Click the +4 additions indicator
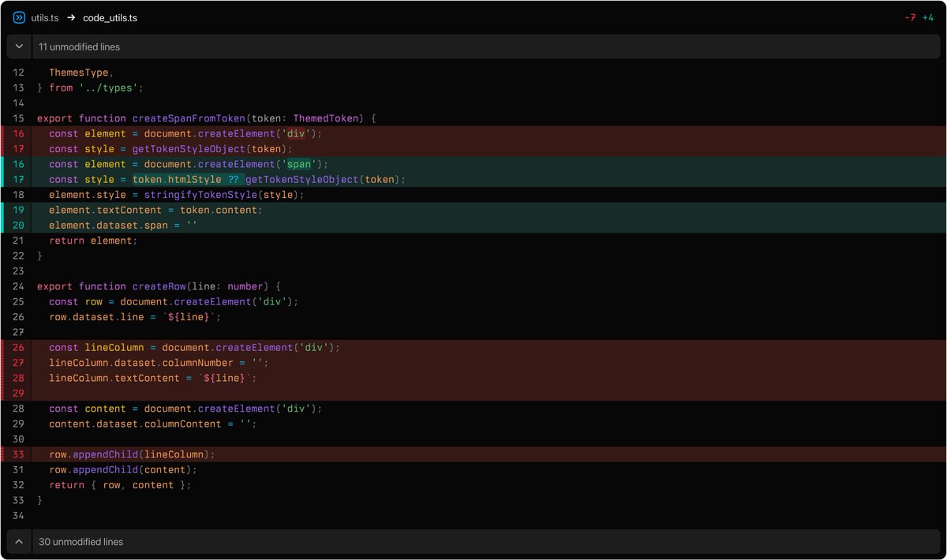The image size is (947, 560). 929,17
